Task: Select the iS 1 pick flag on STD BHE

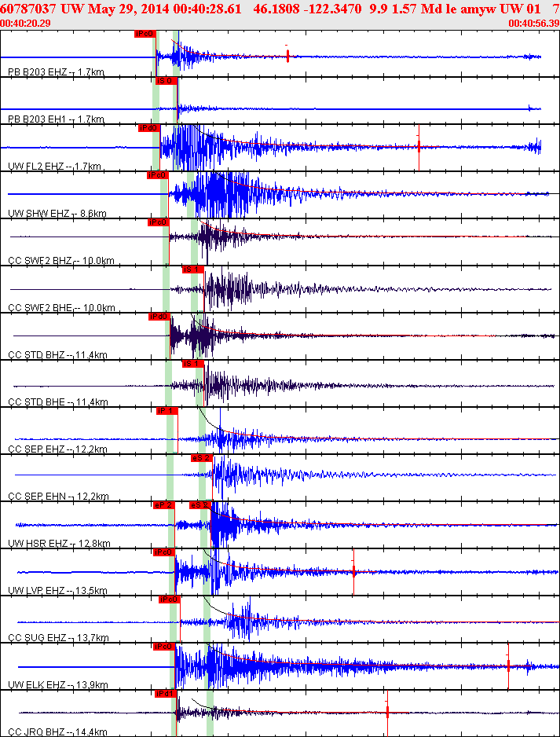Action: tap(193, 364)
